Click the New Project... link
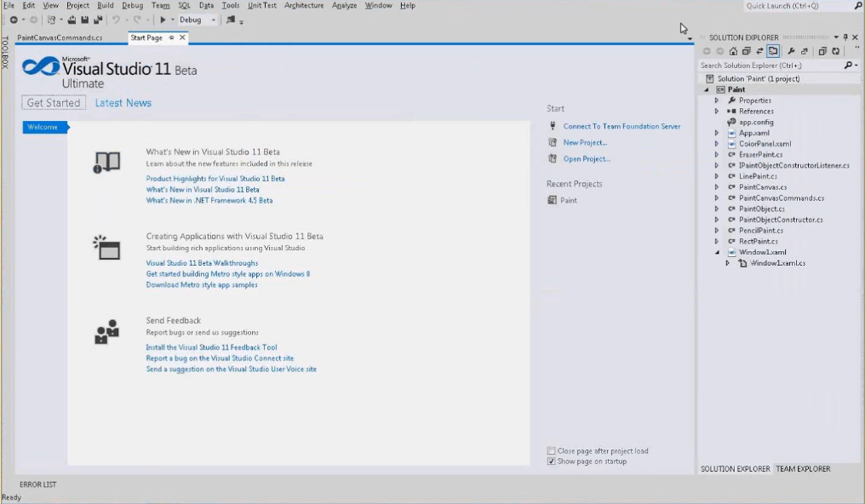The width and height of the screenshot is (865, 504). 585,142
